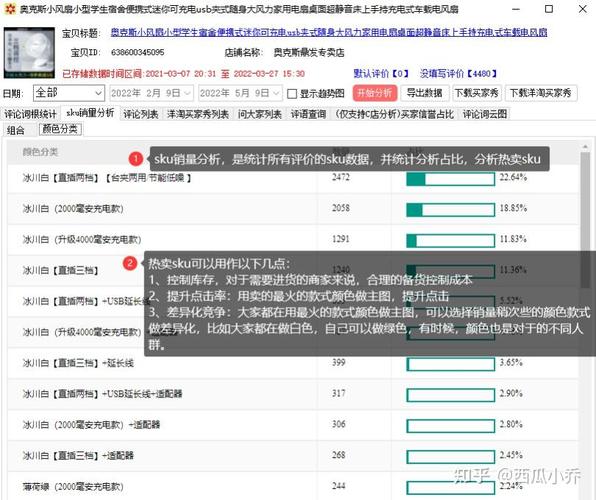This screenshot has width=596, height=500.
Task: Switch to the 评论列表 tab
Action: (141, 114)
